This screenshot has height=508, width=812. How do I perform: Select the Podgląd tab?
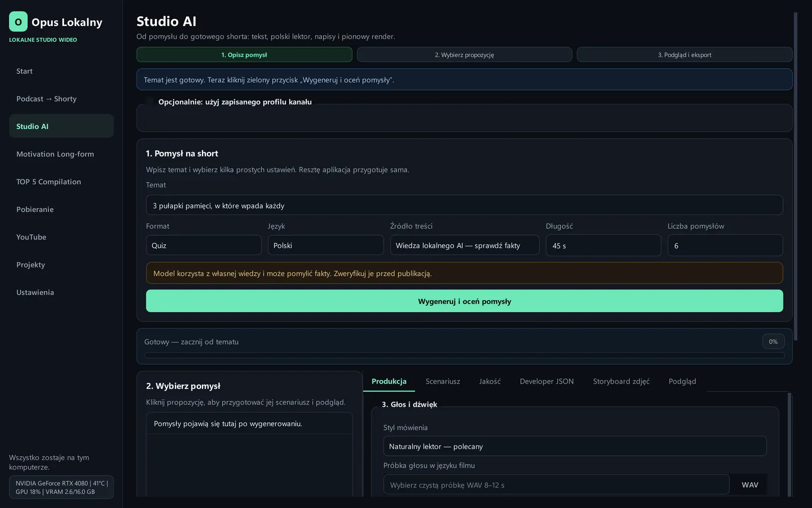coord(682,382)
